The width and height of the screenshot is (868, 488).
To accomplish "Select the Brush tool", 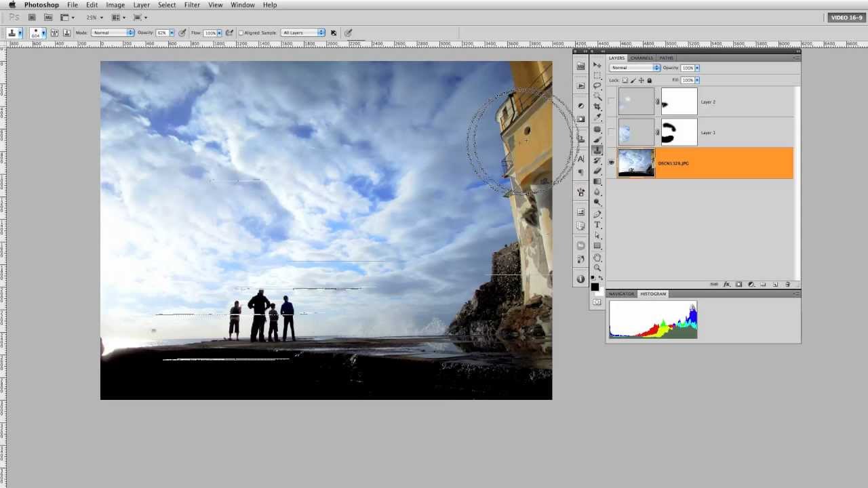I will 597,140.
